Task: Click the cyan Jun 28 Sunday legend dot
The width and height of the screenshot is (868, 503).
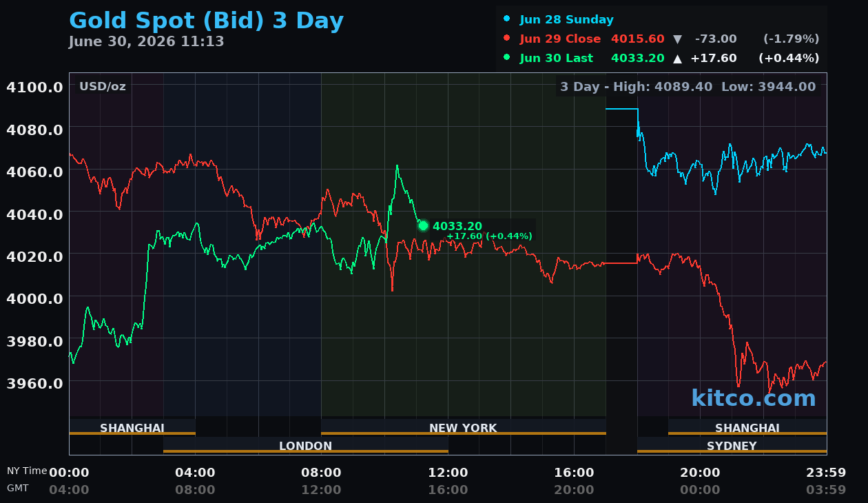Action: click(x=507, y=19)
